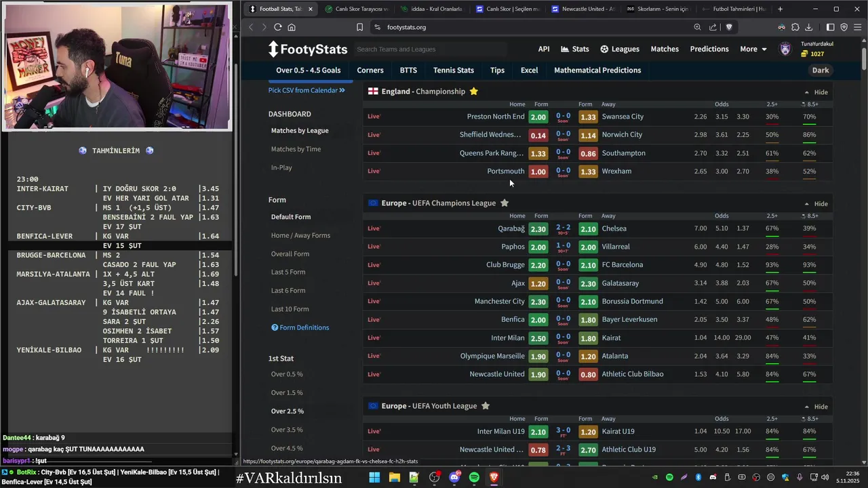This screenshot has height=488, width=868.
Task: Open new browser tab with plus icon
Action: click(x=780, y=9)
